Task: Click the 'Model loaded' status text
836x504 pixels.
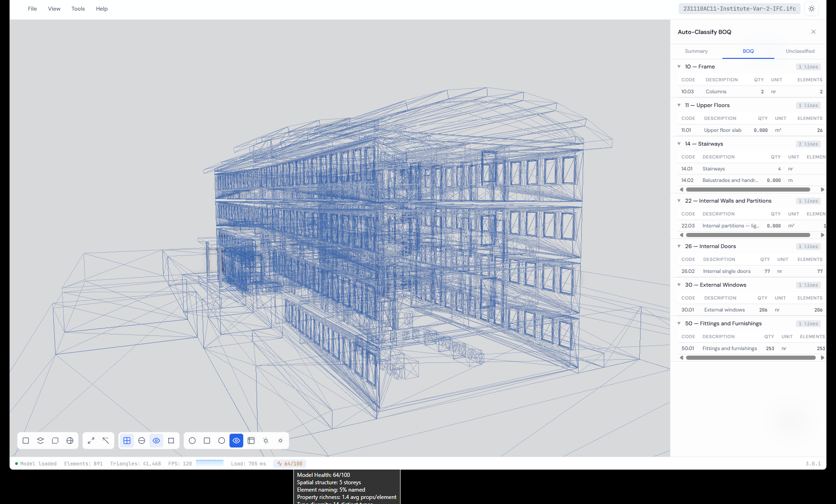Action: coord(38,464)
